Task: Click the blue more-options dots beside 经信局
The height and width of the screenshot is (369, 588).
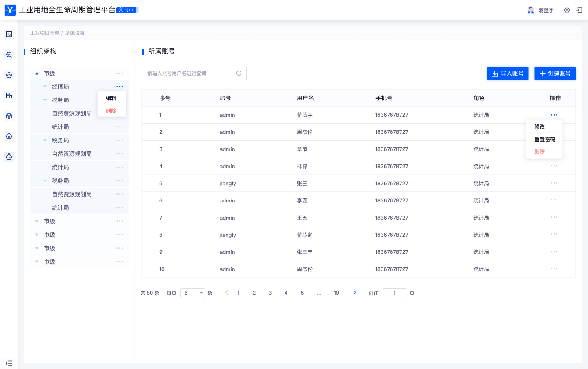Action: [x=120, y=87]
